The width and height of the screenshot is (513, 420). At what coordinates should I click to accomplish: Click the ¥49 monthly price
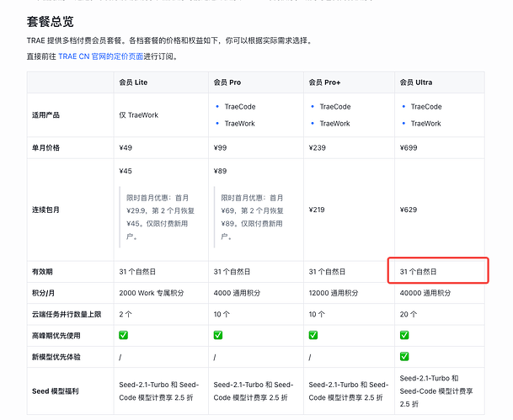click(x=126, y=148)
